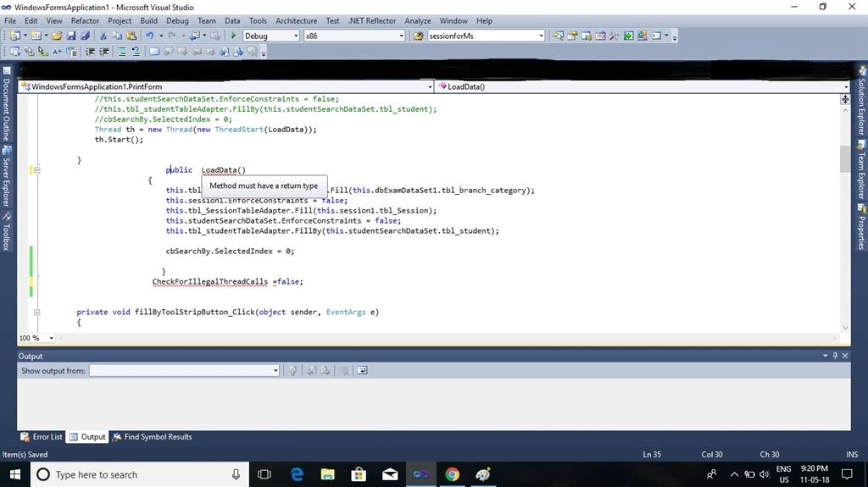This screenshot has width=868, height=487.
Task: Open the Show output from combo box
Action: coord(184,370)
